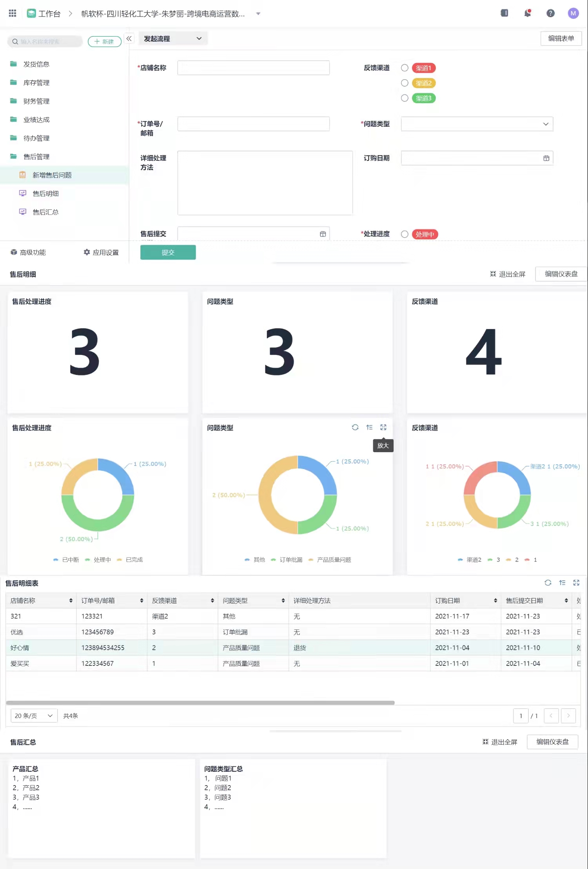Open the help question mark icon
588x869 pixels.
[550, 13]
